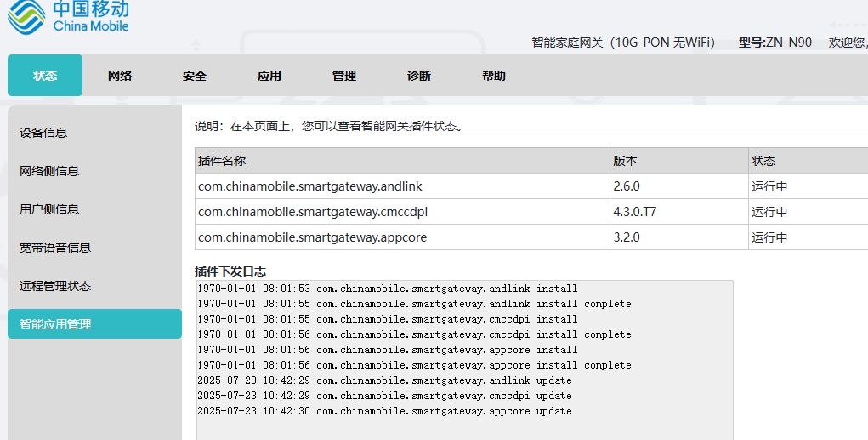The width and height of the screenshot is (868, 440).
Task: Open the 状态 tab
Action: coord(45,76)
